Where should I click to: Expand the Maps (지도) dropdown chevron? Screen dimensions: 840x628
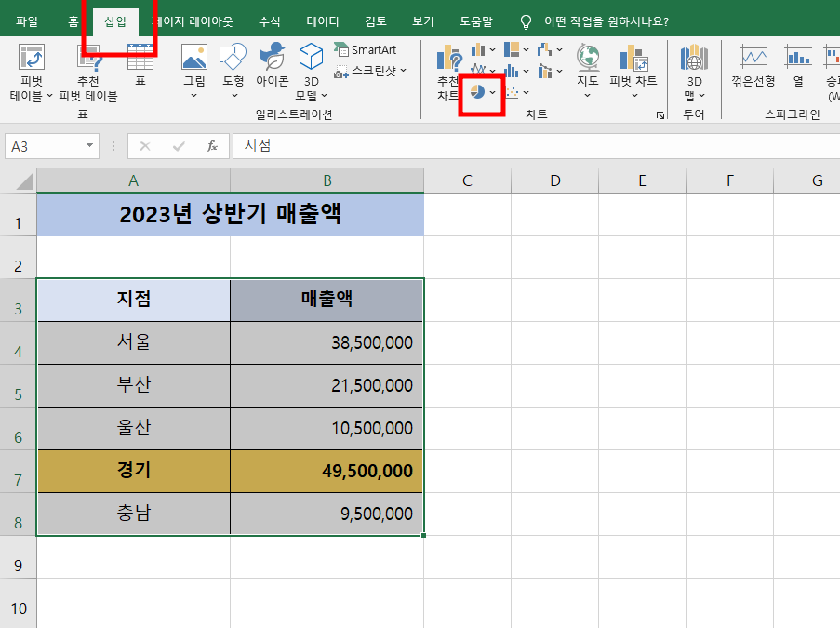coord(587,96)
